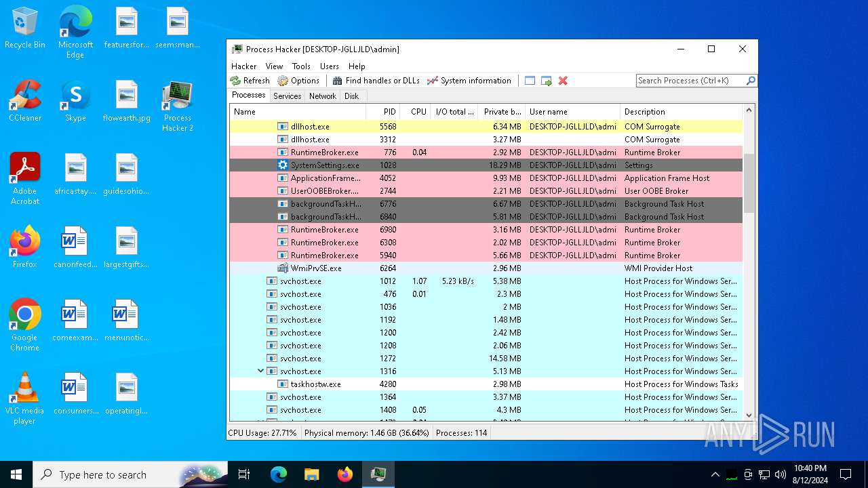Switch to the Disk tab
Viewport: 868px width, 488px height.
tap(351, 96)
